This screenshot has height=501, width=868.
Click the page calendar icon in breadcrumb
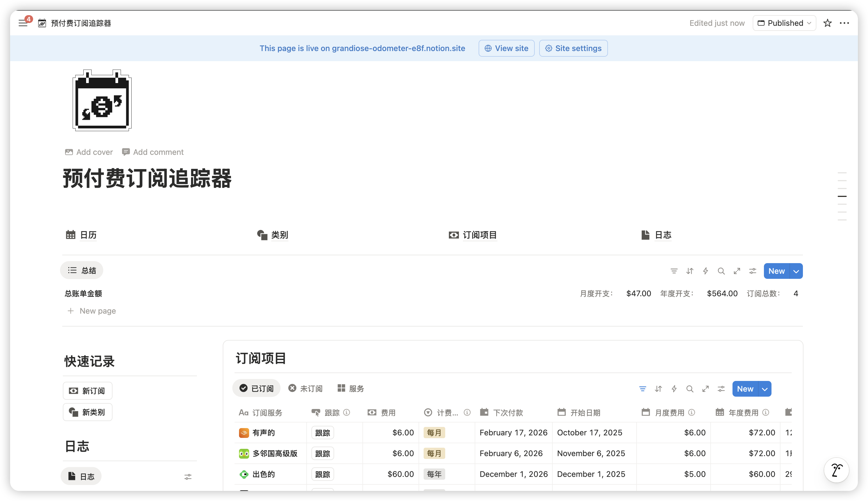(x=42, y=23)
